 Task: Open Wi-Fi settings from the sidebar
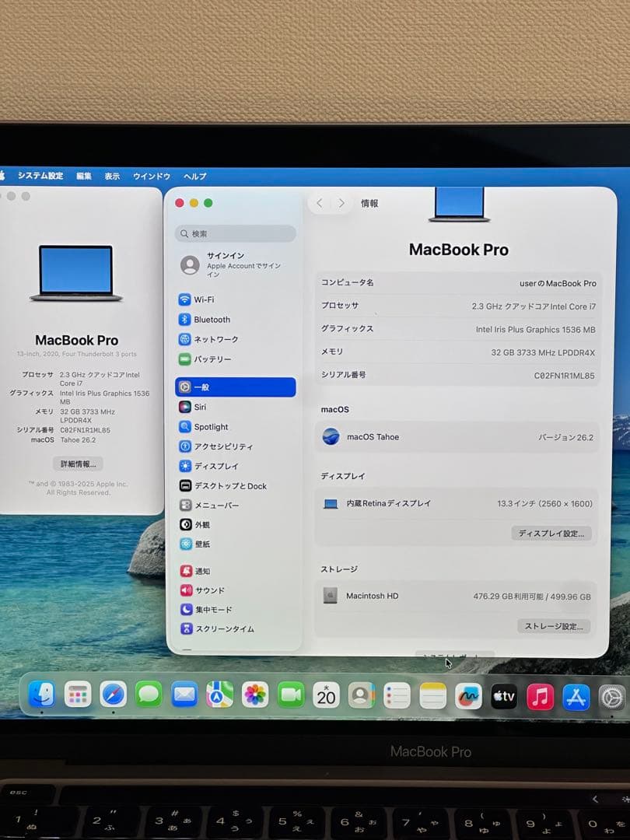pyautogui.click(x=208, y=299)
